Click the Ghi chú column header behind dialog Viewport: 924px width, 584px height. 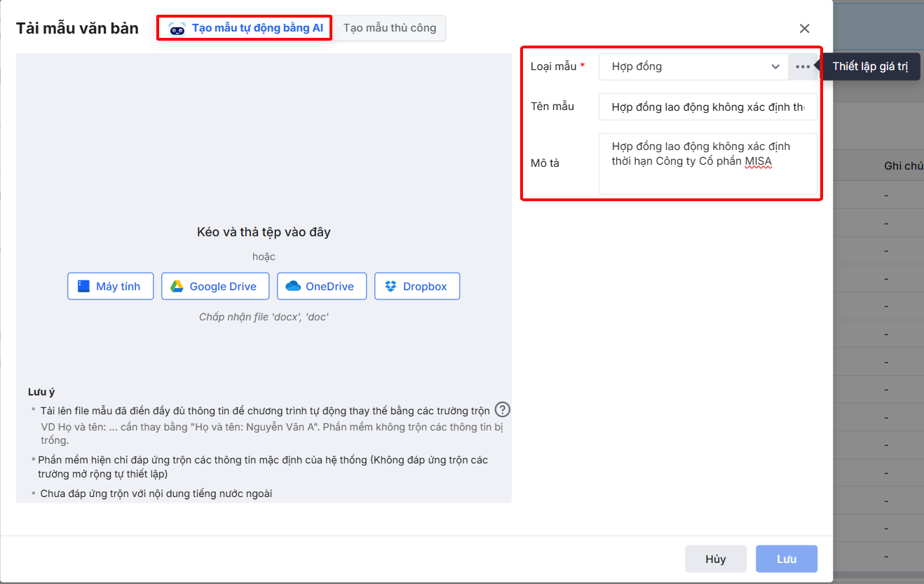point(904,166)
